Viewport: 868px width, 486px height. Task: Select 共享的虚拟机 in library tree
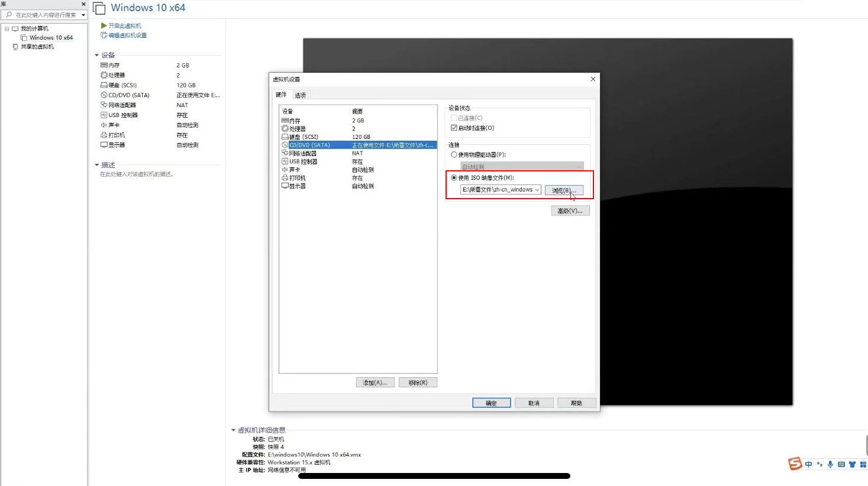pyautogui.click(x=37, y=47)
